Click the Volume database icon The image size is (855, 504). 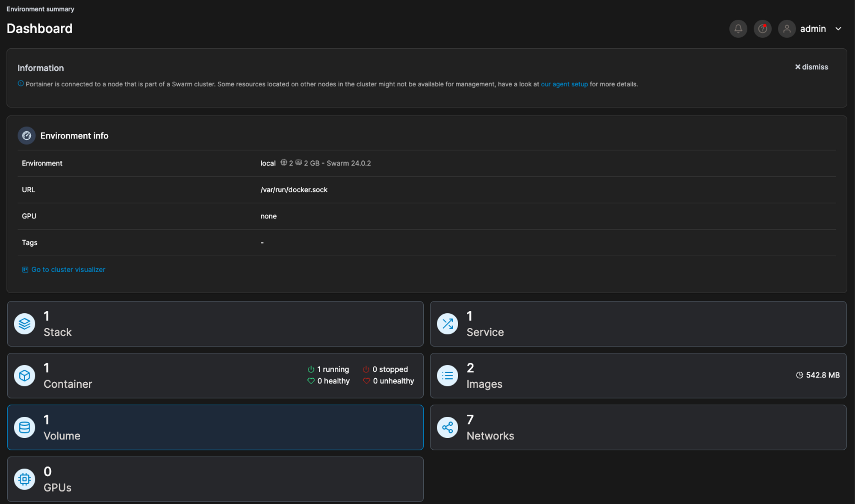coord(24,427)
